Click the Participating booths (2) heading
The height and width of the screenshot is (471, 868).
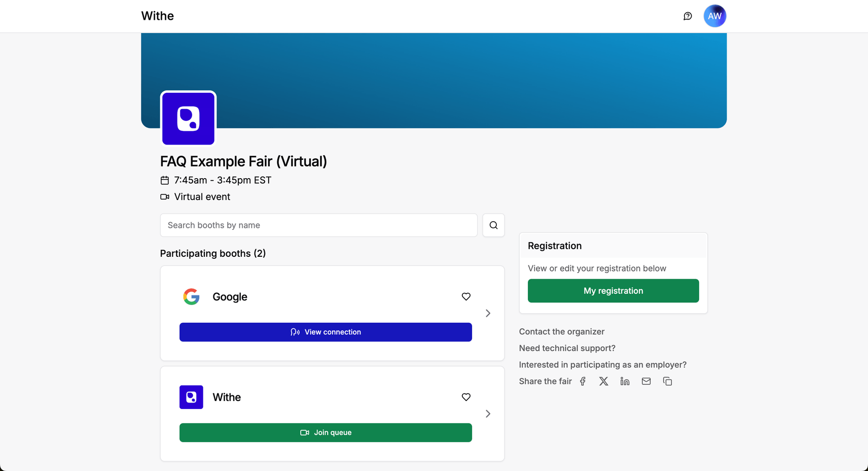coord(213,254)
